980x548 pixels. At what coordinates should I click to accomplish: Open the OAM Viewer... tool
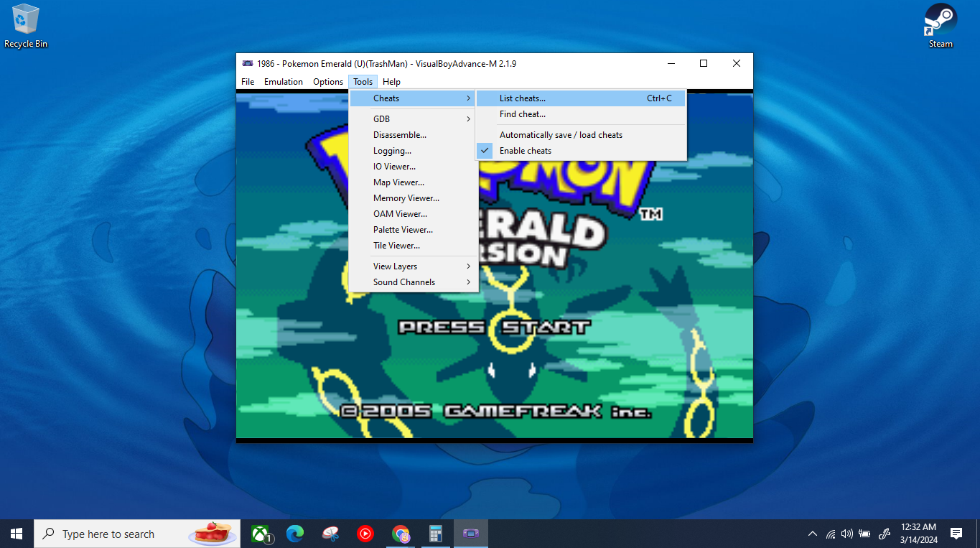413,214
